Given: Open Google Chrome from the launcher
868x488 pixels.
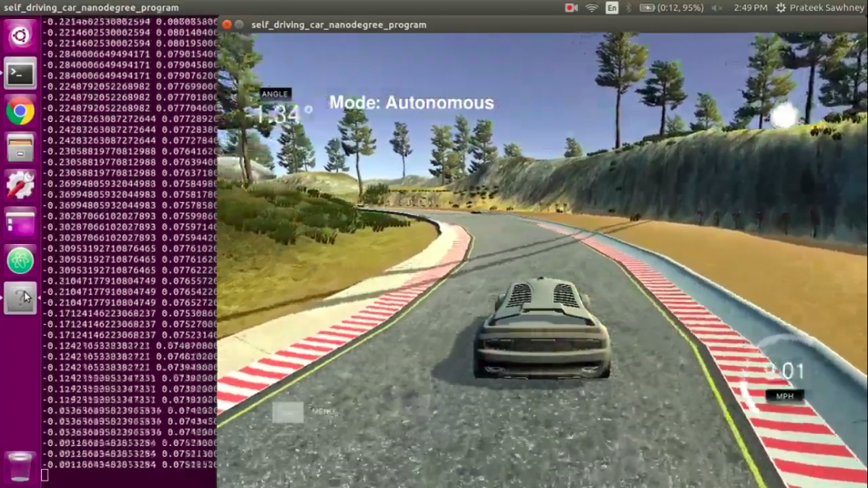Looking at the screenshot, I should [x=20, y=111].
